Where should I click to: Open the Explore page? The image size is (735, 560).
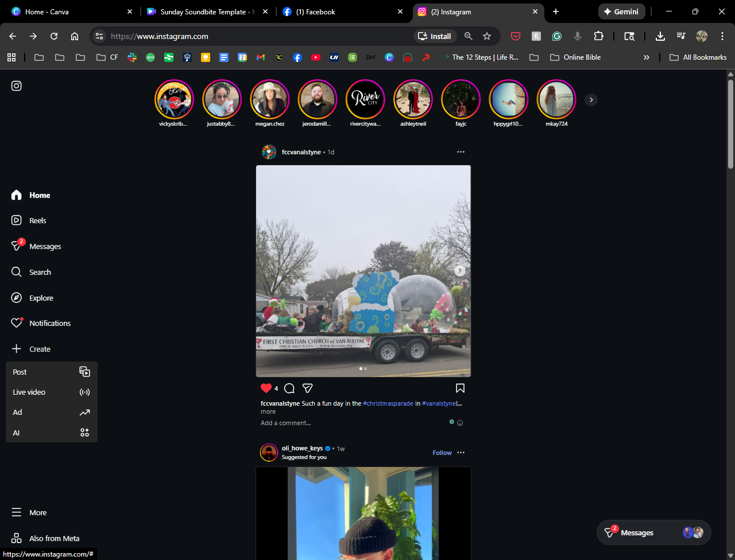tap(41, 298)
